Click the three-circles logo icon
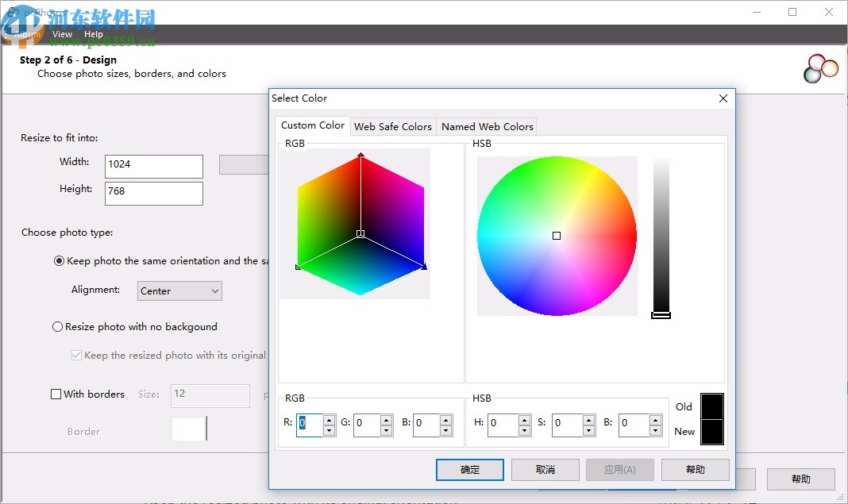 tap(821, 69)
